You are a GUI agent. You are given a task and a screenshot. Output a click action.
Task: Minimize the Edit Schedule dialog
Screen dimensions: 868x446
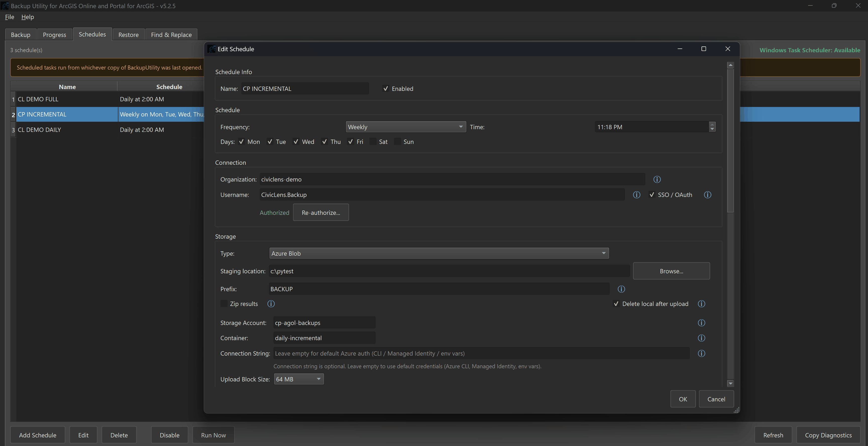tap(680, 49)
